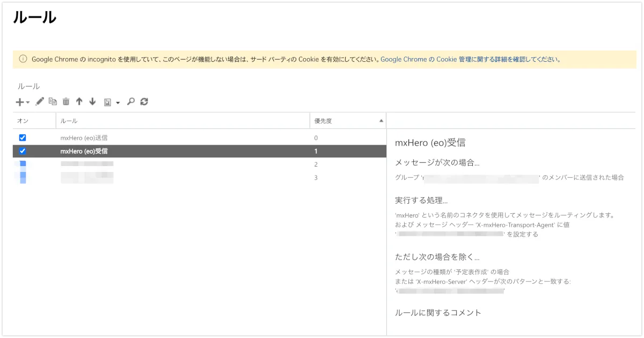Refresh the rules list with the circular arrows
Screen dimensions: 644x338
pos(144,101)
